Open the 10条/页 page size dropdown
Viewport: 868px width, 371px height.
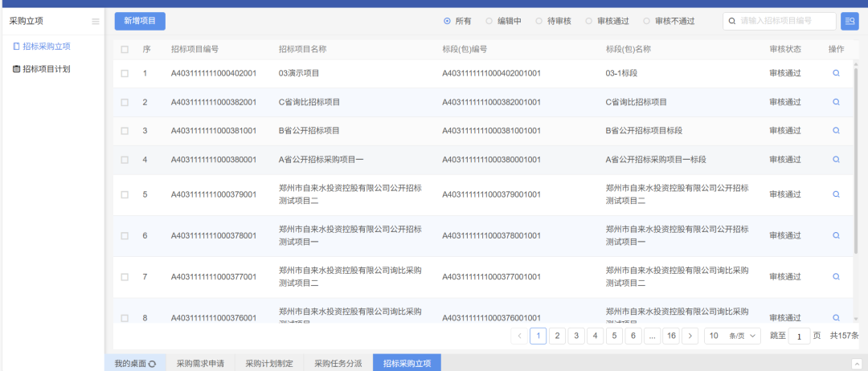[732, 336]
